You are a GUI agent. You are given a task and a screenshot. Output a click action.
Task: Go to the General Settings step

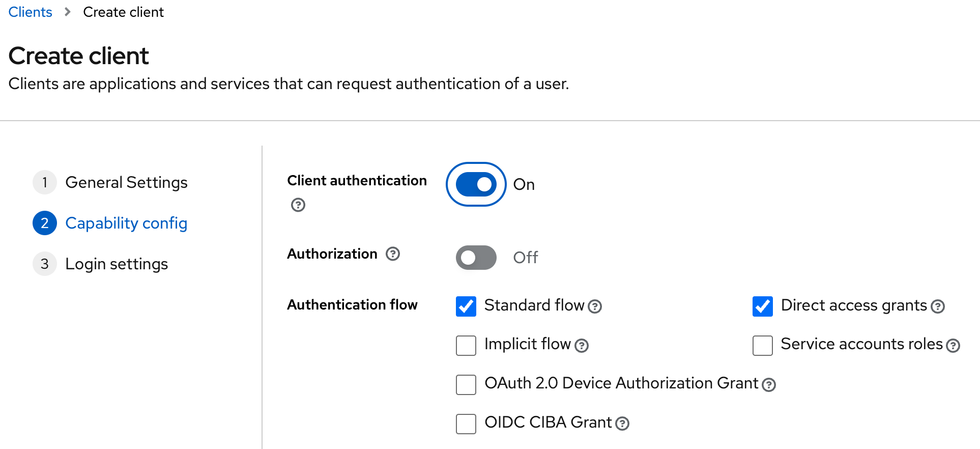tap(126, 182)
